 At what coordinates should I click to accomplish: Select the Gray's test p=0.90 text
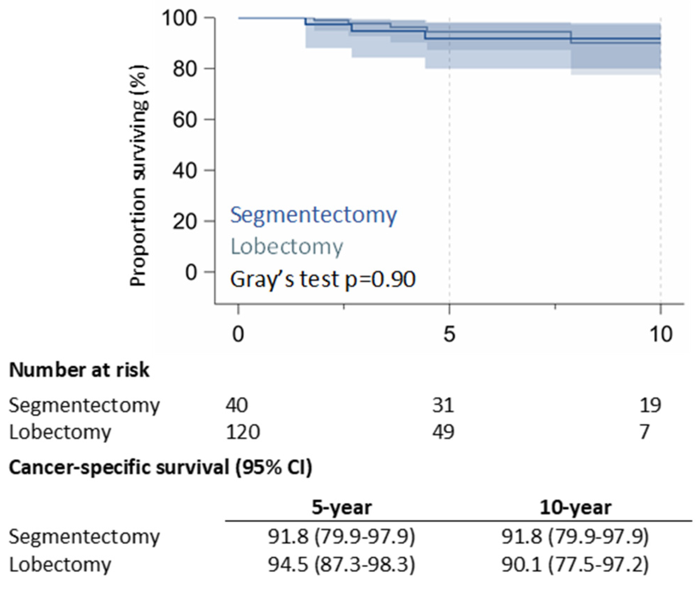(323, 279)
